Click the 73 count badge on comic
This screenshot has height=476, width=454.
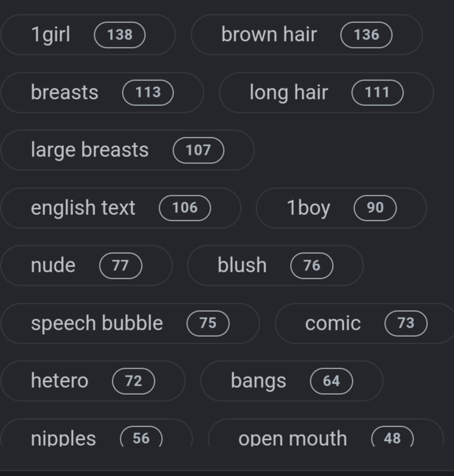click(406, 323)
